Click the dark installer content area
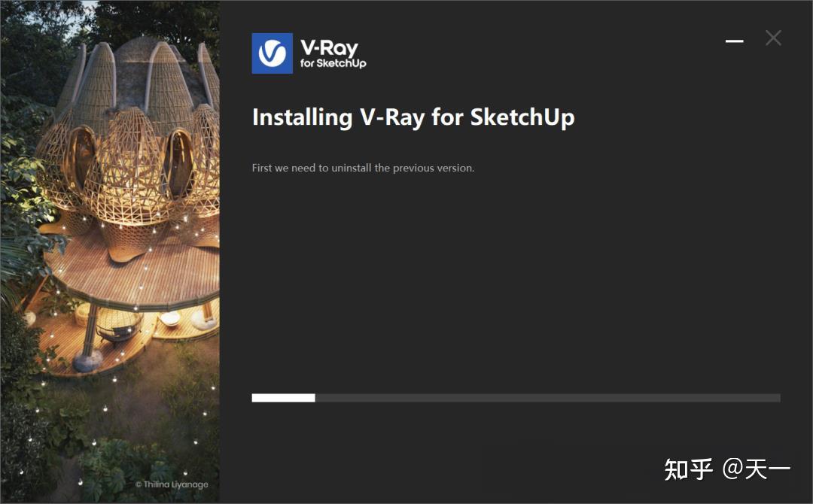 coord(516,286)
